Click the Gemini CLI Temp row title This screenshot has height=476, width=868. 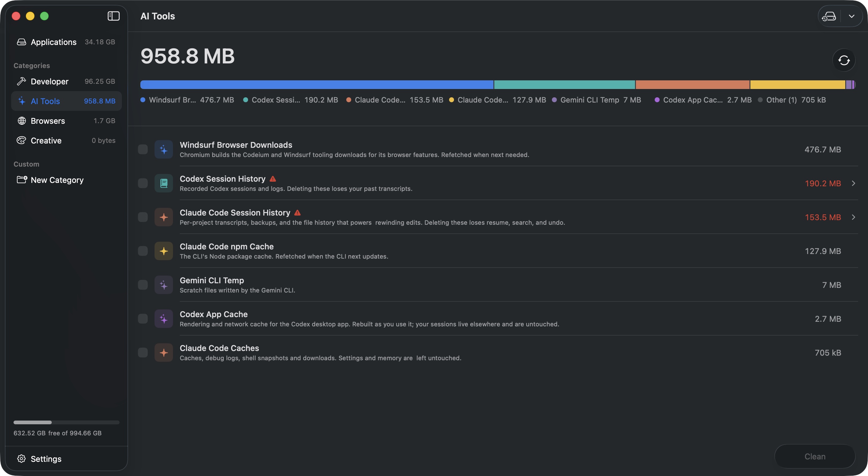coord(211,280)
